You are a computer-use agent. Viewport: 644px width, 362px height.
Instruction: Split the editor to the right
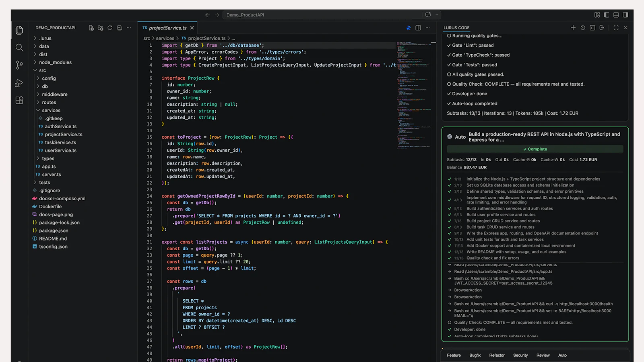point(418,28)
